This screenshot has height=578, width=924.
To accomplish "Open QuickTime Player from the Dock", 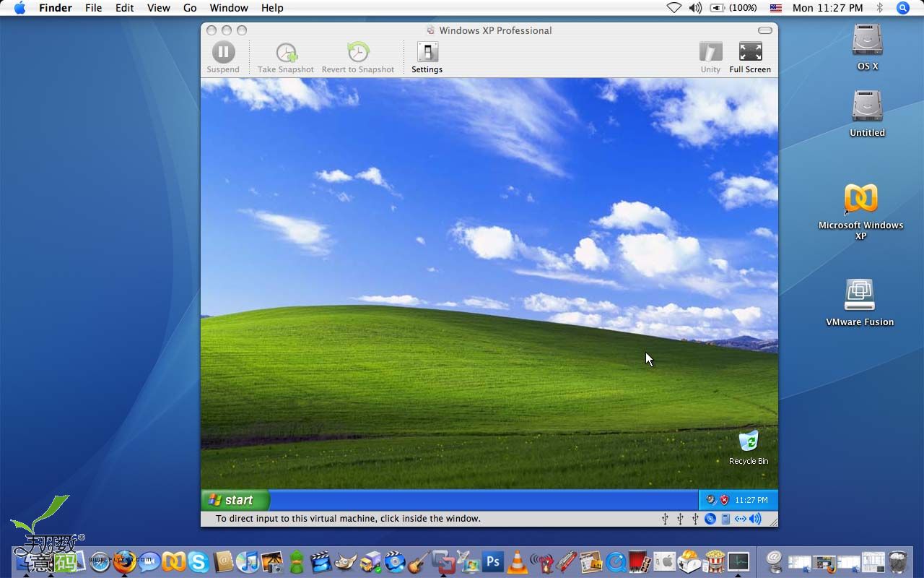I will click(616, 561).
